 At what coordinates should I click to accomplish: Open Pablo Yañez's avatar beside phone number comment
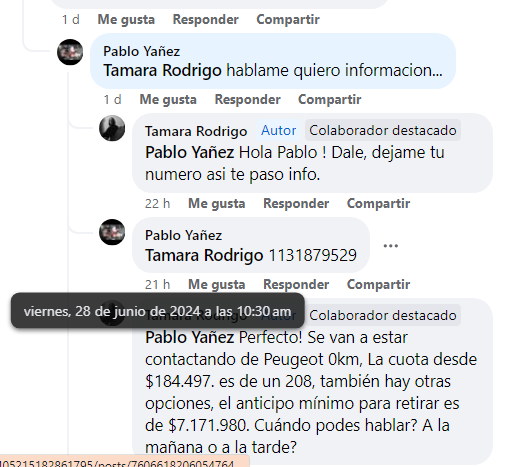coord(112,232)
